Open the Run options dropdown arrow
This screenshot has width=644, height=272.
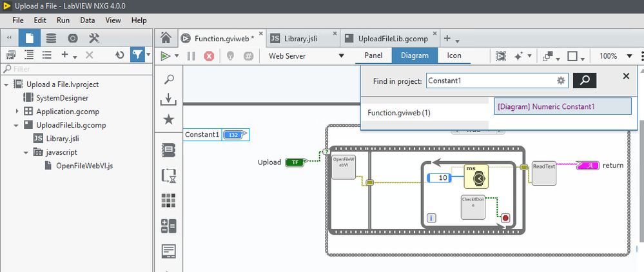177,56
